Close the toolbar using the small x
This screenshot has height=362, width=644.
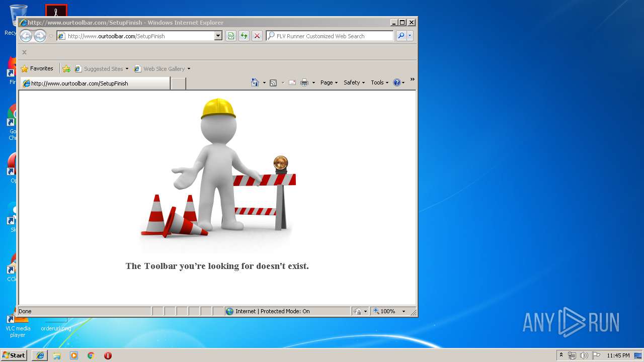(24, 52)
